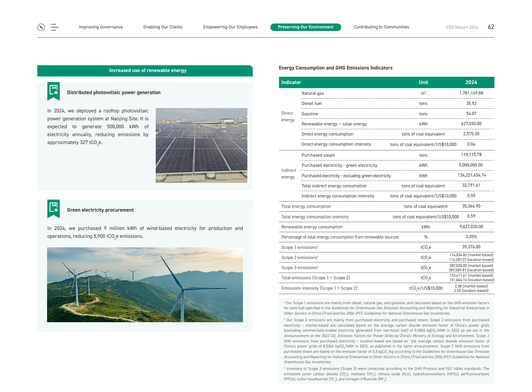
Task: Select the Distributed photovoltaic power generation heading
Action: [114, 93]
